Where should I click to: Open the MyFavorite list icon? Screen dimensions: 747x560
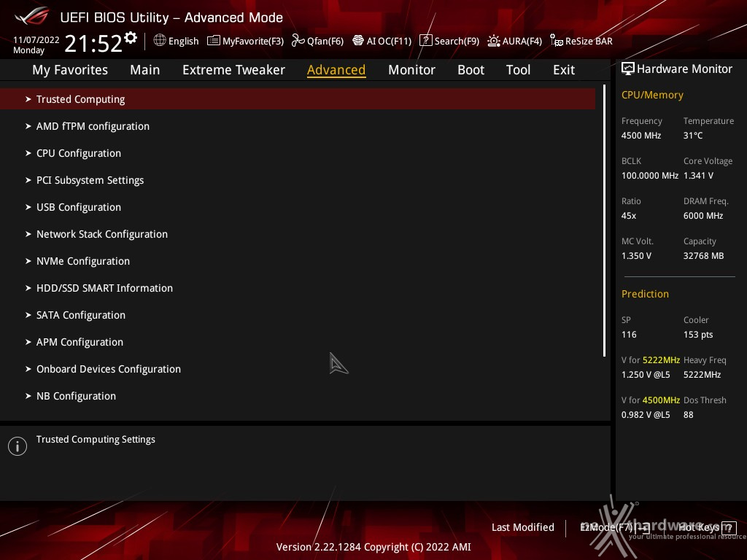click(214, 41)
